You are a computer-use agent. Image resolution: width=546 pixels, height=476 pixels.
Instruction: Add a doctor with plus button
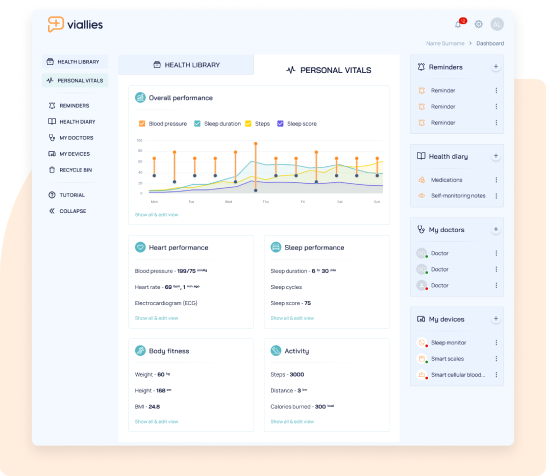point(496,229)
